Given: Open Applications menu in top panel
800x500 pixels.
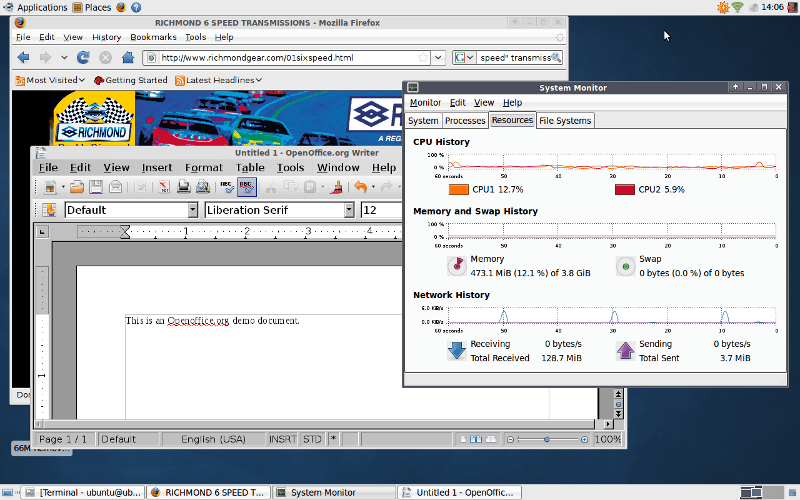Looking at the screenshot, I should pyautogui.click(x=36, y=7).
